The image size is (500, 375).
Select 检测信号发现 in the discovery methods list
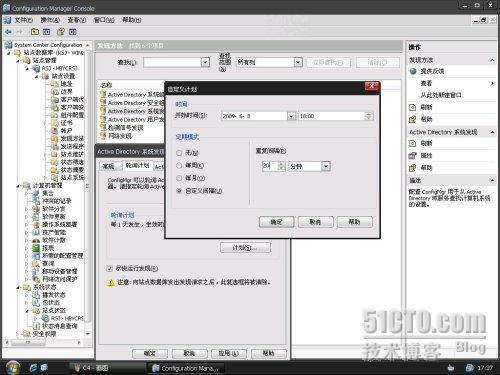click(126, 128)
